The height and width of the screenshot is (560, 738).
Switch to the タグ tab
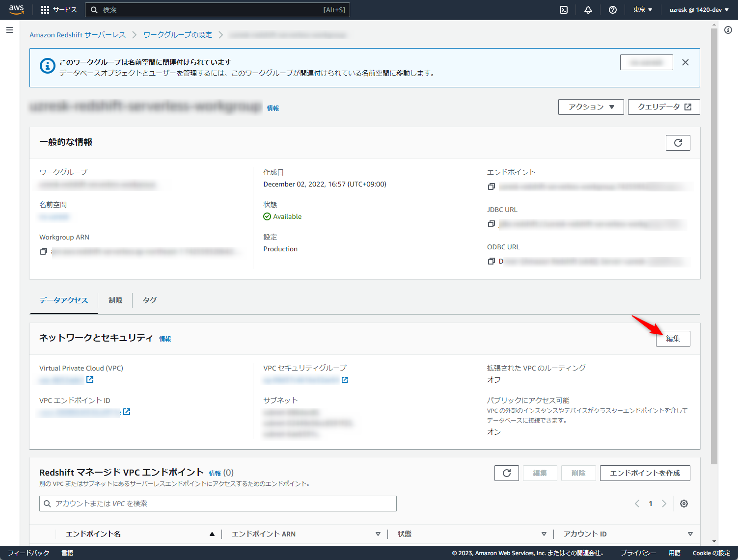click(150, 300)
